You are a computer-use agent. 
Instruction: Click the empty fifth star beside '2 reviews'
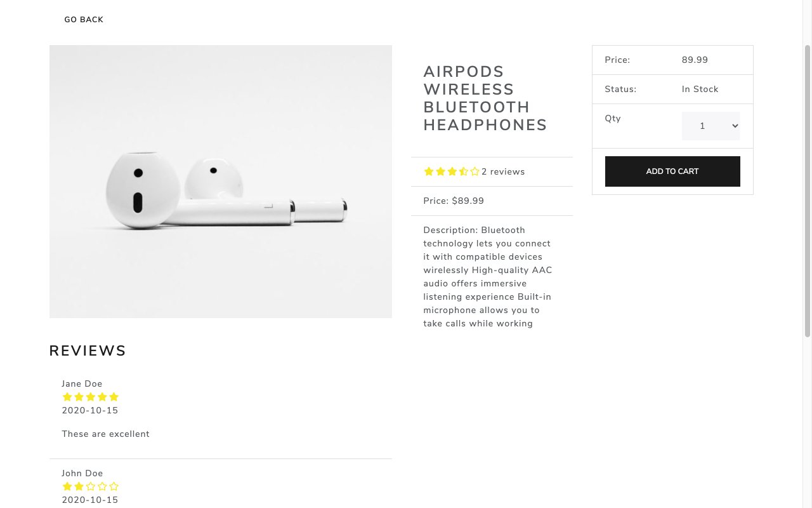(475, 171)
